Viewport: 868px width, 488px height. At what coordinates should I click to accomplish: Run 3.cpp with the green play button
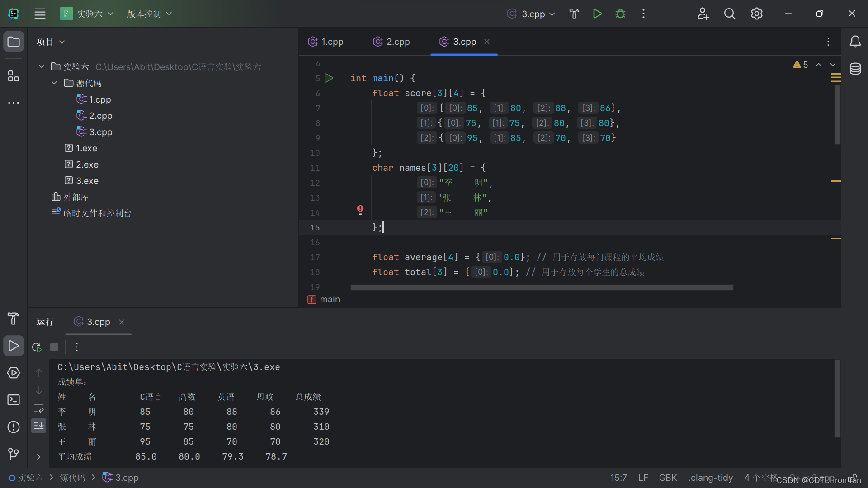pos(597,14)
